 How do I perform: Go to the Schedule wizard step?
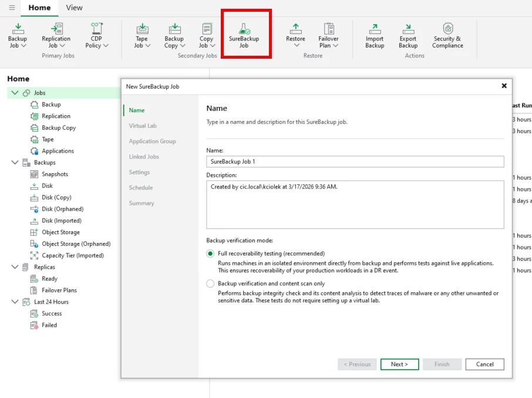(x=141, y=188)
